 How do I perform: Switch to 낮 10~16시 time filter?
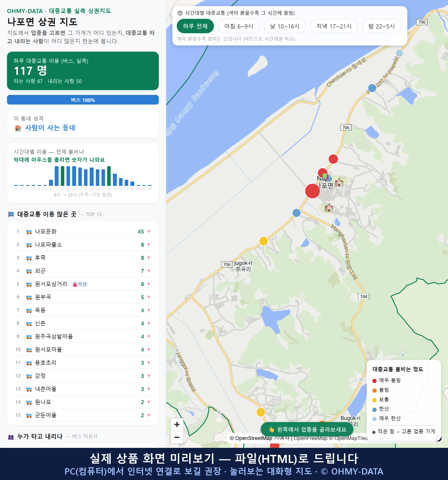coord(285,26)
